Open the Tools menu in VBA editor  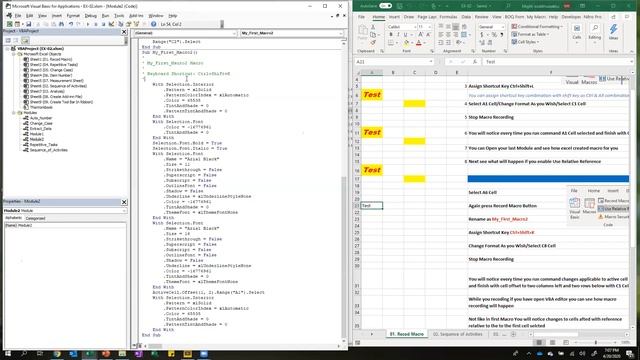119,16
